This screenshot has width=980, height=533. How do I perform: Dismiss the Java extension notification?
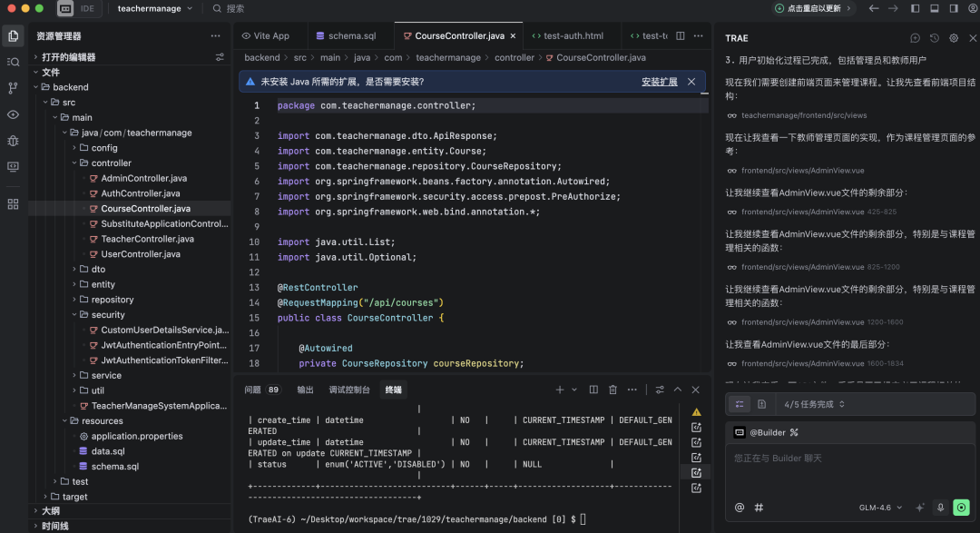(691, 82)
